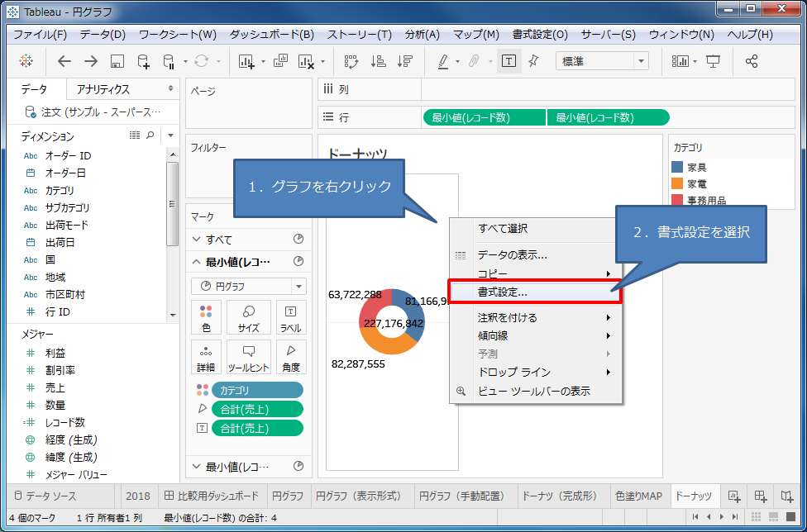The image size is (807, 532).
Task: Open the ラベル mark options
Action: [290, 317]
